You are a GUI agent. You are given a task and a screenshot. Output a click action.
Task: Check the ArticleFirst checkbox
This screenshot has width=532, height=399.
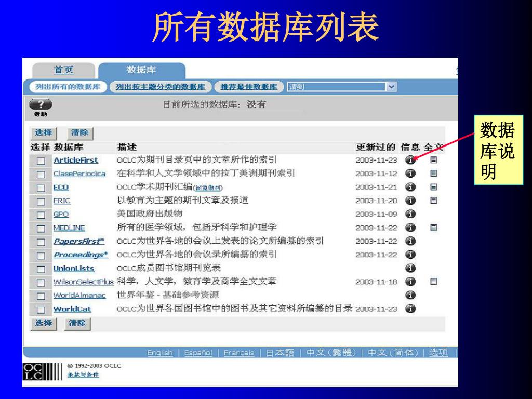(x=41, y=161)
